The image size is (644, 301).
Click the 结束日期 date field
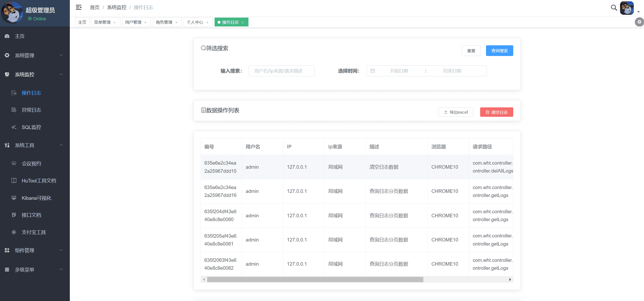coord(452,71)
